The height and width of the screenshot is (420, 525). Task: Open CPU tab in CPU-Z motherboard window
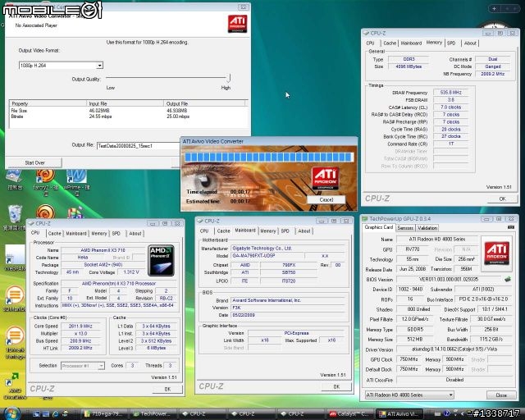[x=204, y=231]
